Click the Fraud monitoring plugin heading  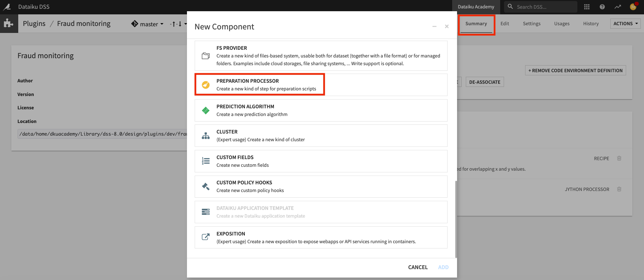46,56
